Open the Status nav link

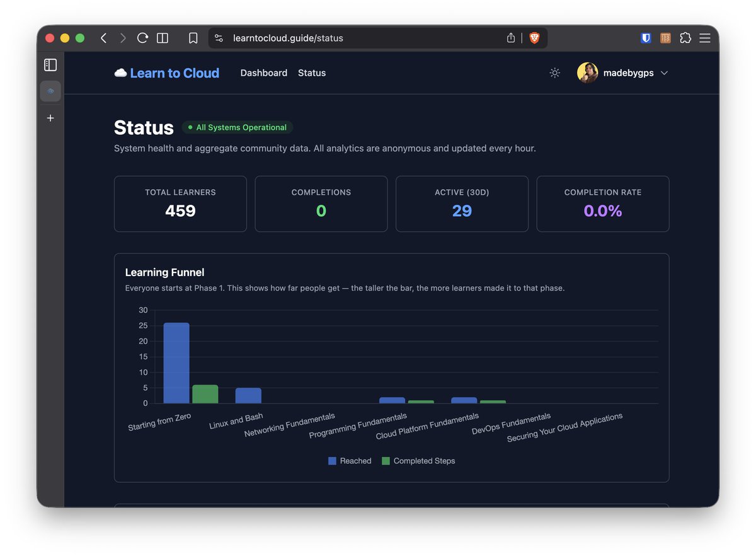[x=312, y=73]
